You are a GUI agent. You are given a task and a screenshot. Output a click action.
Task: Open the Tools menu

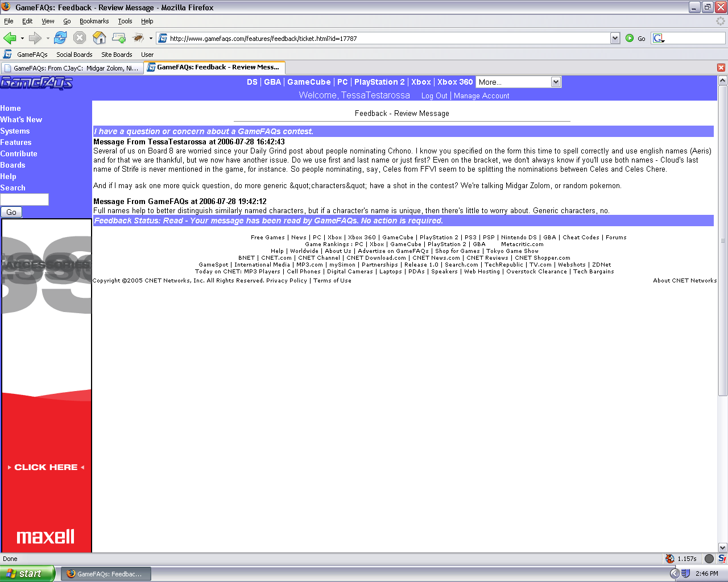(125, 21)
